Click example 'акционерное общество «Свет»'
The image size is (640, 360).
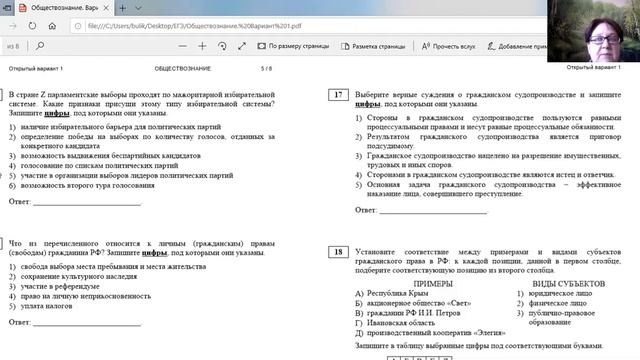pos(419,303)
